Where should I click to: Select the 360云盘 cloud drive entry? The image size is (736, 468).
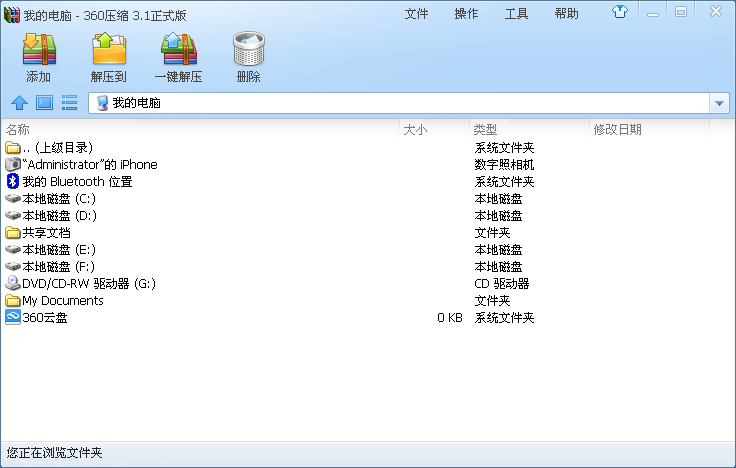[44, 318]
